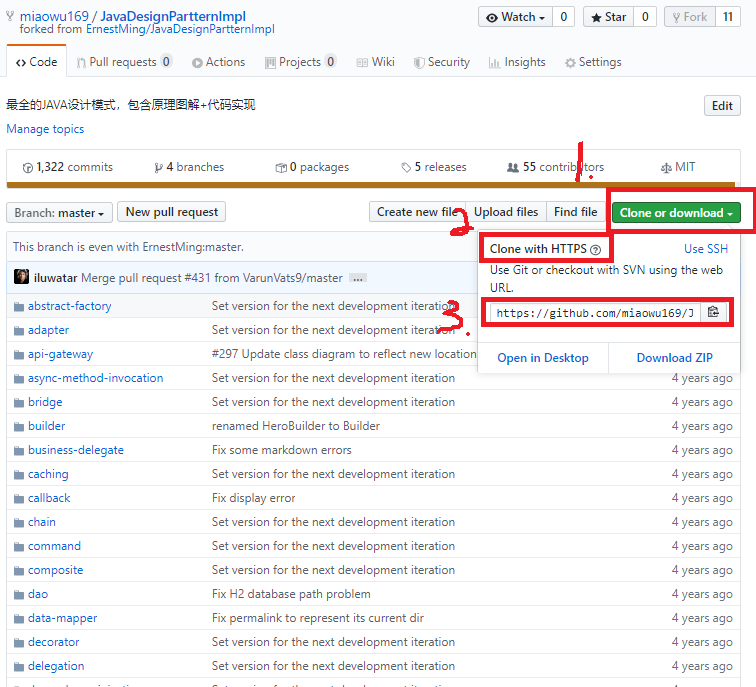Image resolution: width=756 pixels, height=687 pixels.
Task: Star this repository
Action: pos(608,17)
